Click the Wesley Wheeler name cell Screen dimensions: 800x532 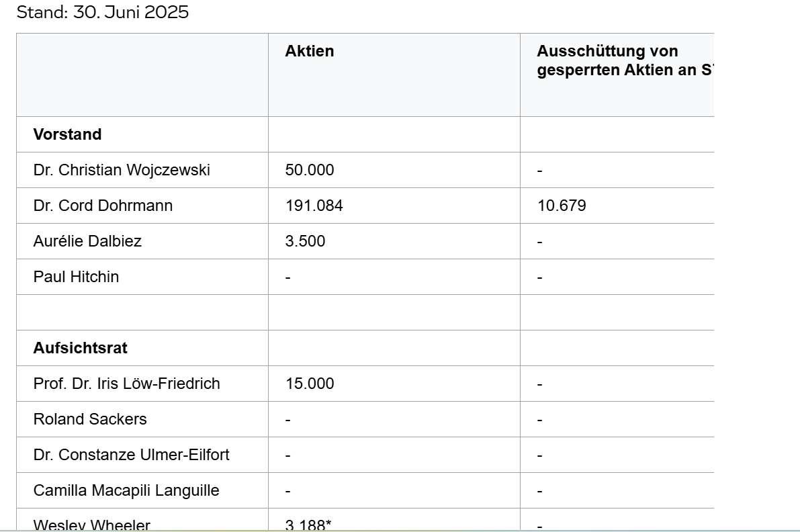[91, 525]
